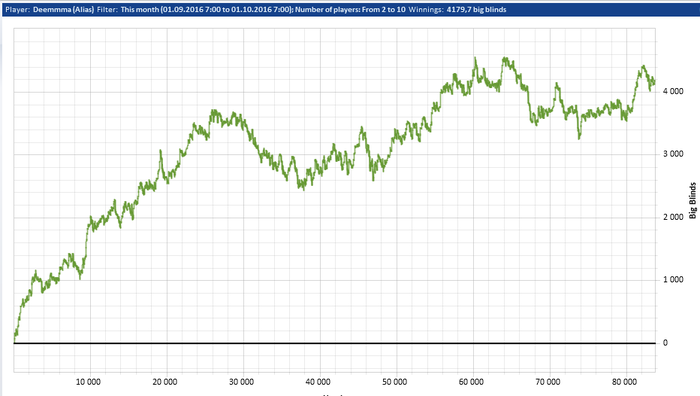This screenshot has height=396, width=700.
Task: Click the 40 000 x-axis label
Action: click(318, 382)
